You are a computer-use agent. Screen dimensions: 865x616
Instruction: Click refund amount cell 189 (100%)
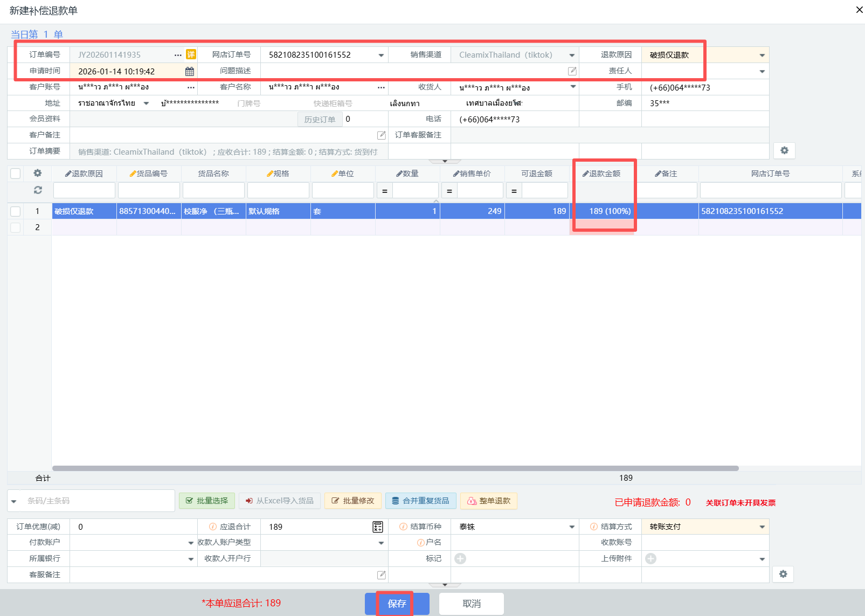601,211
